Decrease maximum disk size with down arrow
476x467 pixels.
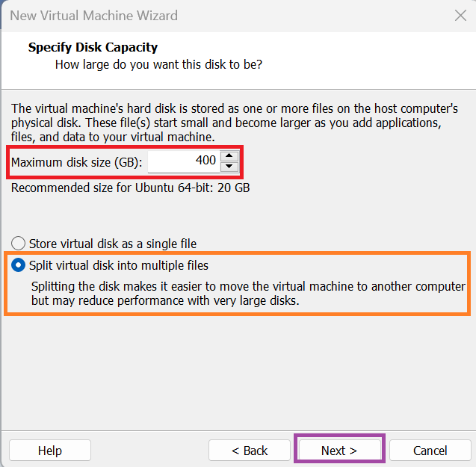point(229,167)
